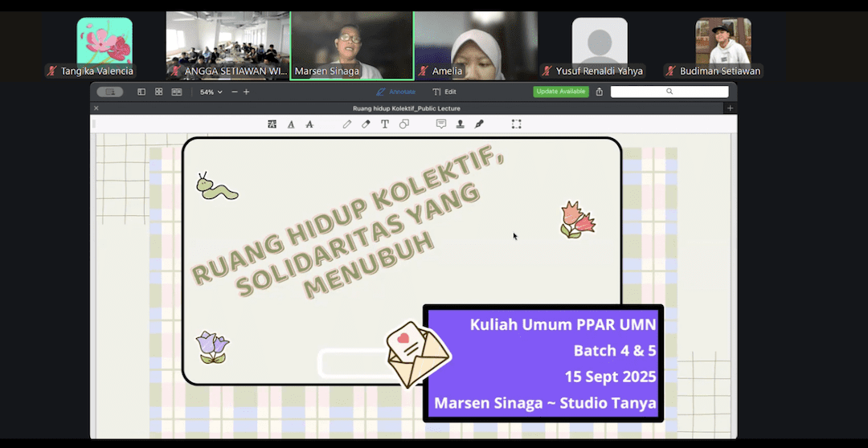Toggle the sidebar panel view
The width and height of the screenshot is (868, 448).
(141, 92)
